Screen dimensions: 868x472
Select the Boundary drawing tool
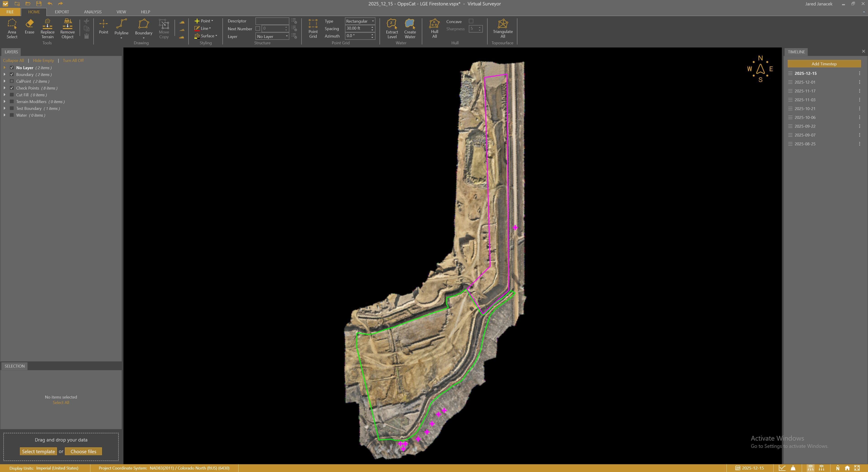pos(144,27)
